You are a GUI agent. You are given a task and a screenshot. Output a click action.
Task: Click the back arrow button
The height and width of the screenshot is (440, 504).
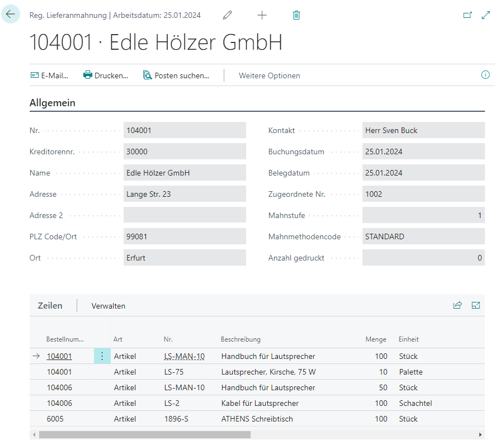[x=11, y=15]
